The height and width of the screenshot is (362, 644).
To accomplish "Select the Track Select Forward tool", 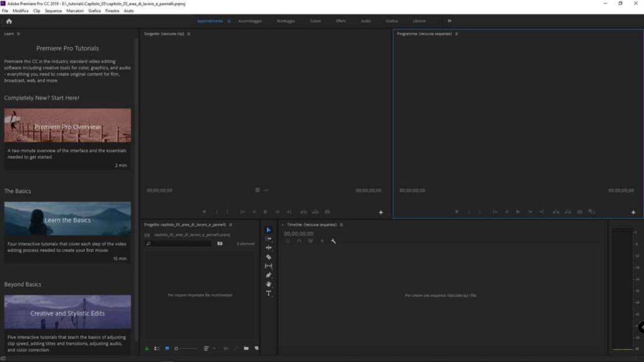I will (x=269, y=238).
